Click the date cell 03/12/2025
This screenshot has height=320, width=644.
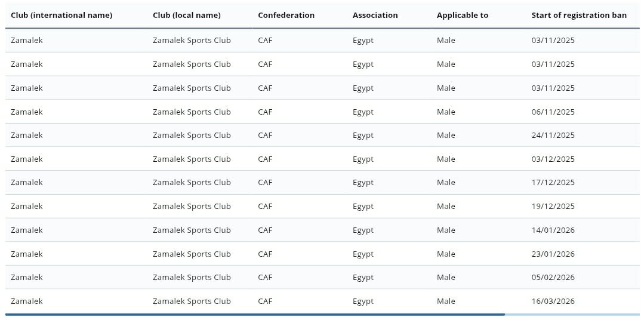point(553,159)
